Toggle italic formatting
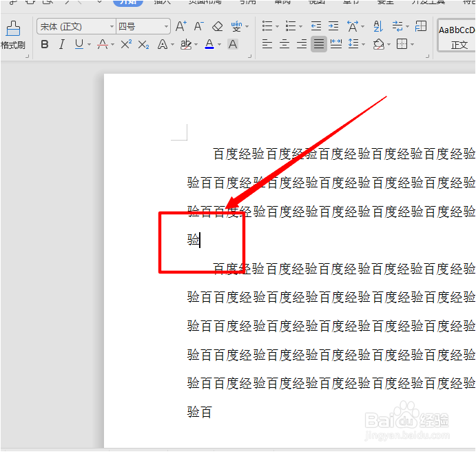Viewport: 476px width, 452px height. click(61, 44)
